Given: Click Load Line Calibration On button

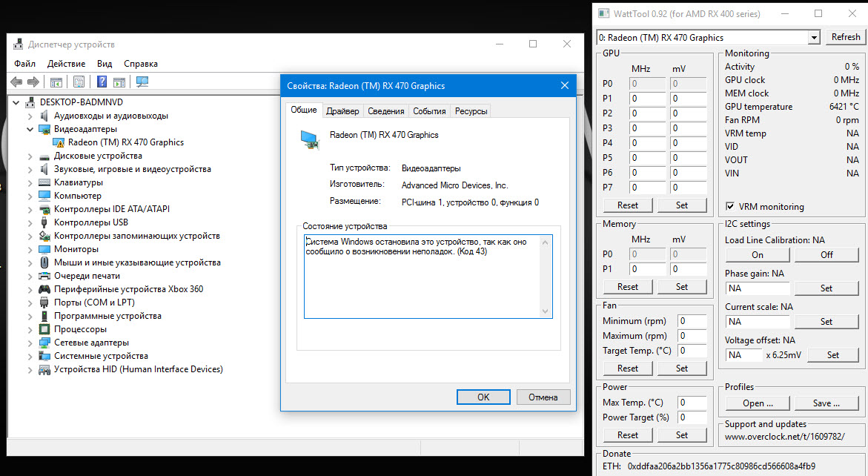Looking at the screenshot, I should coord(758,254).
